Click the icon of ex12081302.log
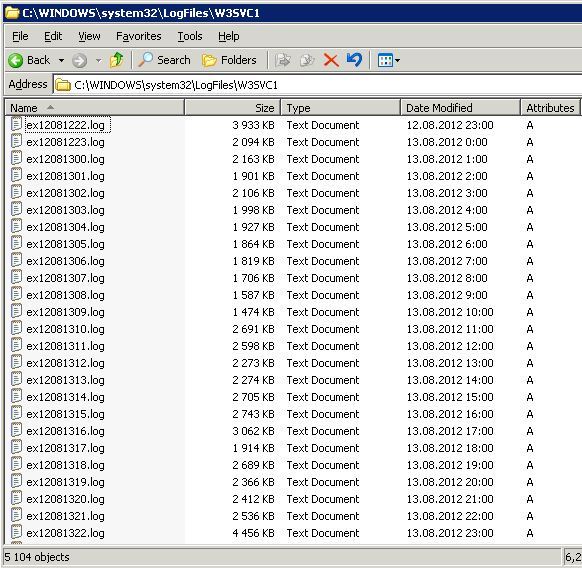582x568 pixels. (x=16, y=193)
